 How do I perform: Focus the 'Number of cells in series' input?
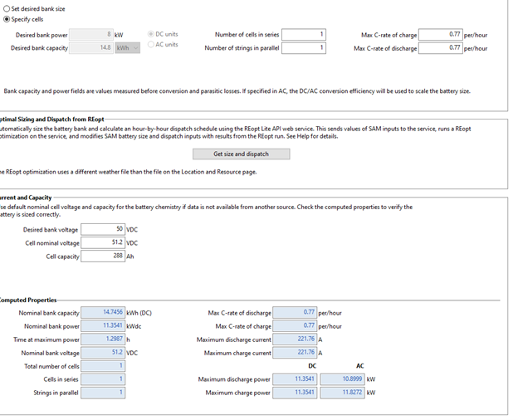[x=304, y=35]
